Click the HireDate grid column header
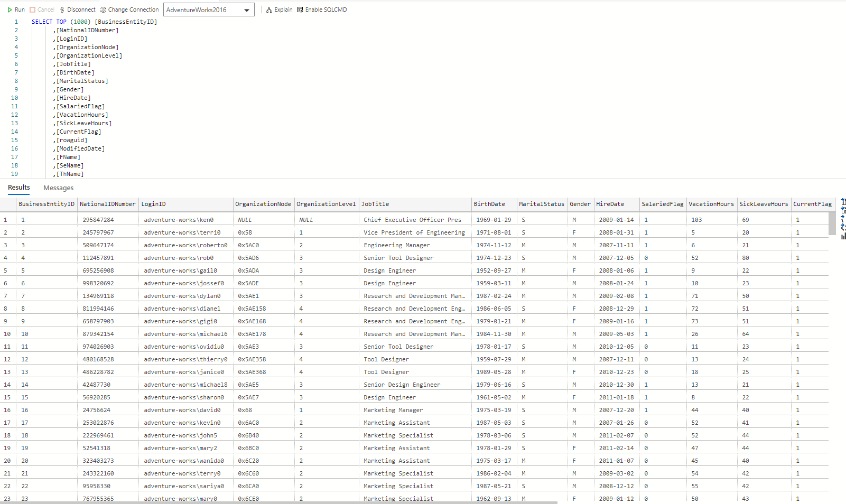The width and height of the screenshot is (846, 504). [617, 204]
